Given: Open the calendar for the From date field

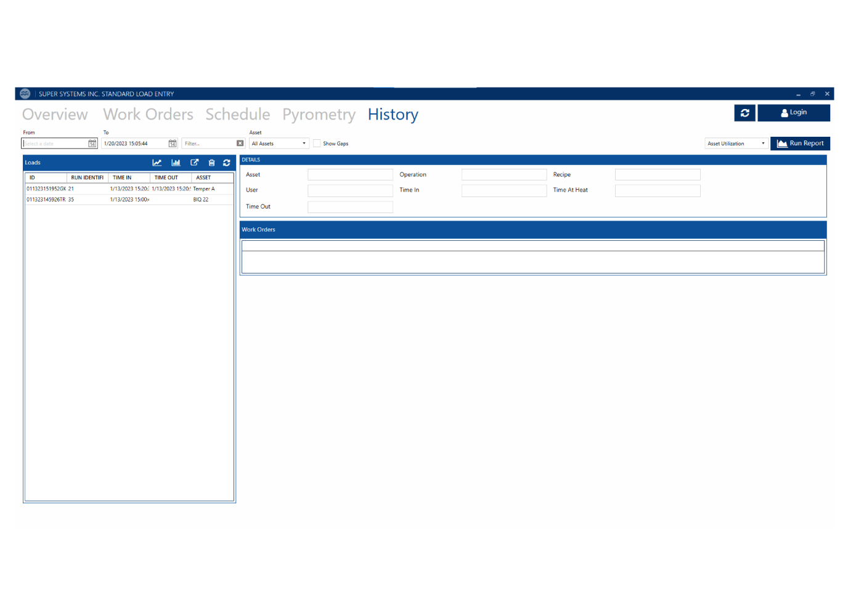Looking at the screenshot, I should click(92, 143).
